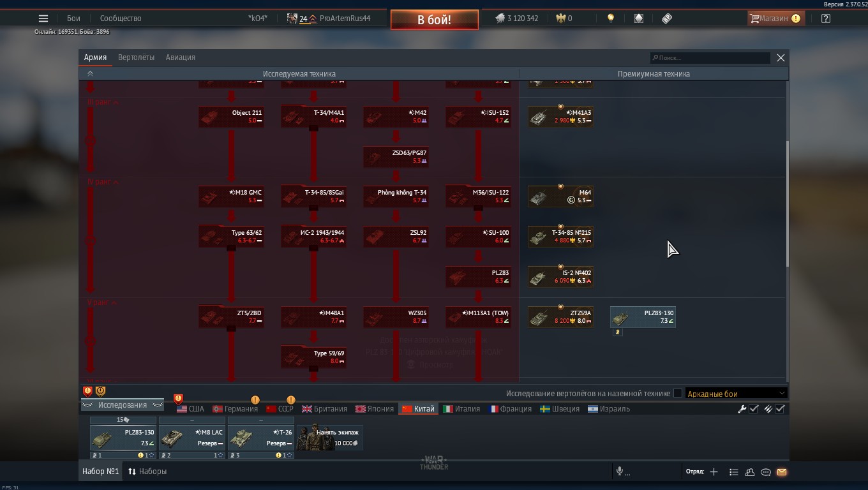Expand the Type 63/62 vehicle group

231,237
